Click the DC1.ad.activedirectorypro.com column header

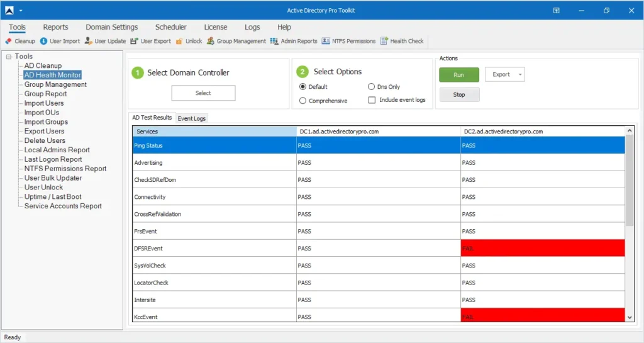[379, 132]
